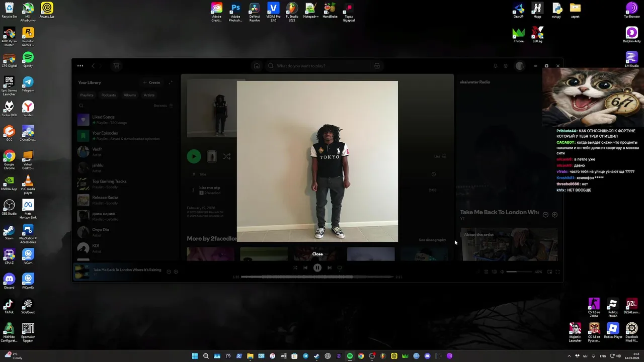Launch HandBrake desktop shortcut
This screenshot has width=644, height=362.
coord(330,10)
